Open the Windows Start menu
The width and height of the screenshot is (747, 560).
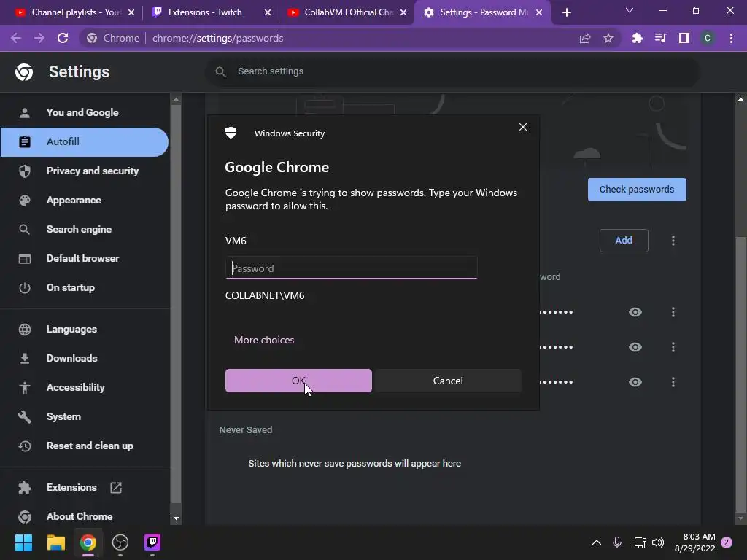click(23, 542)
